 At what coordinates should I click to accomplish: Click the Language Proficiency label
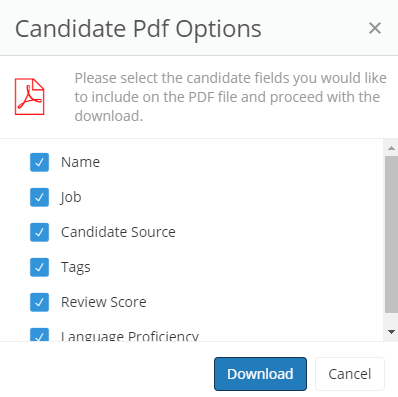[x=130, y=336]
